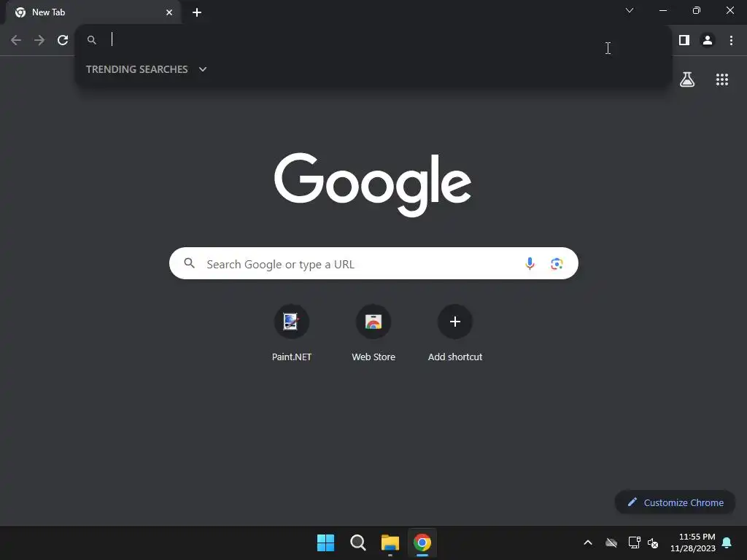The image size is (747, 560).
Task: Collapse the Trending Searches chevron
Action: (203, 69)
